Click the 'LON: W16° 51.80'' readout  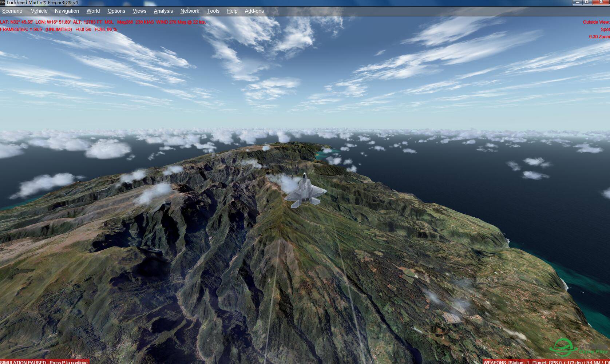click(53, 22)
